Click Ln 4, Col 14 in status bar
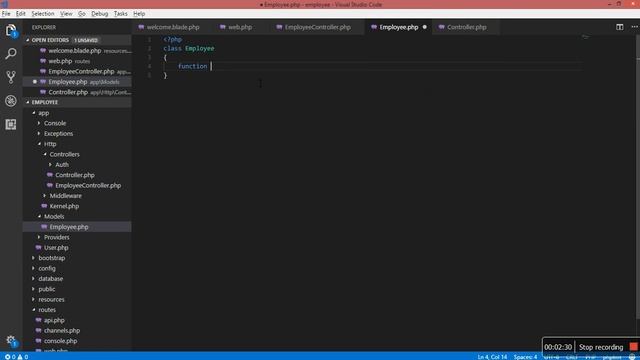This screenshot has height=360, width=640. (492, 357)
